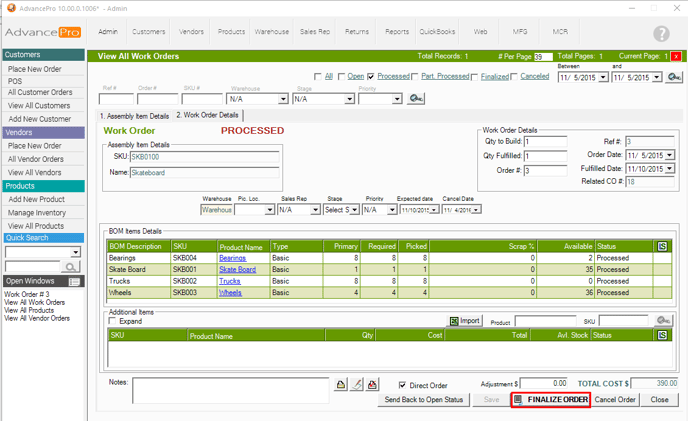The width and height of the screenshot is (688, 421).
Task: Click the Notes text field
Action: (x=230, y=390)
